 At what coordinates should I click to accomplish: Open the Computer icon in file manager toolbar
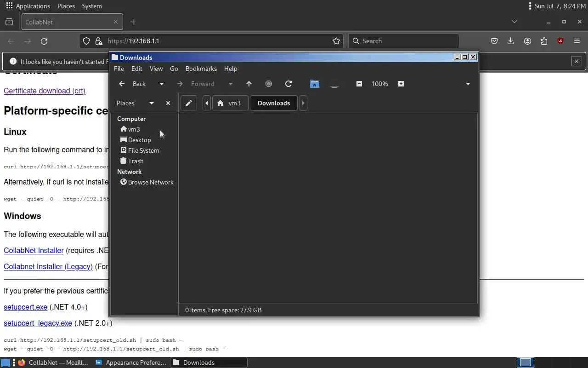[334, 84]
